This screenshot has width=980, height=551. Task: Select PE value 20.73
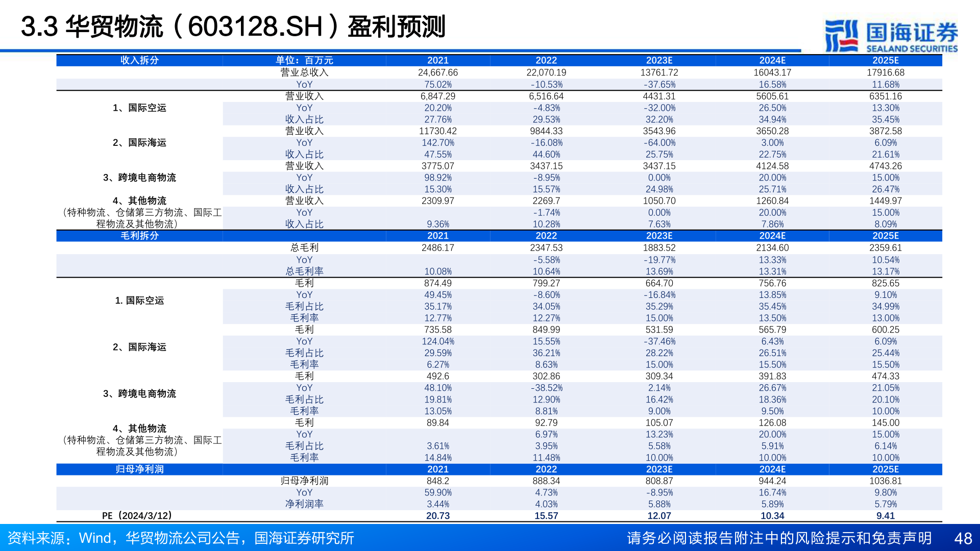click(438, 516)
